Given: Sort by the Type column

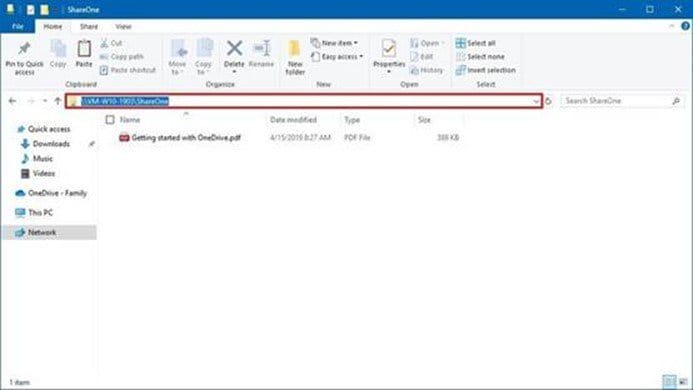Looking at the screenshot, I should pos(352,119).
